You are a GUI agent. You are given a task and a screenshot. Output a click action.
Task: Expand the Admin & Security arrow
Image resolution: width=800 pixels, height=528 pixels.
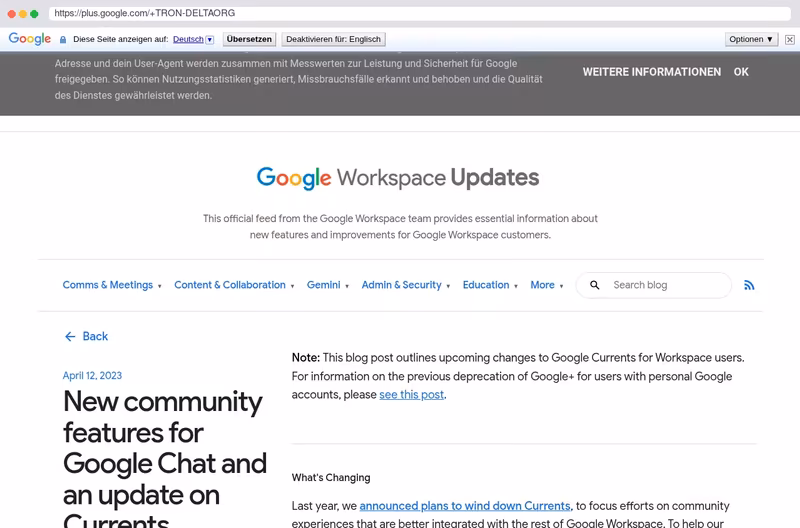point(448,286)
